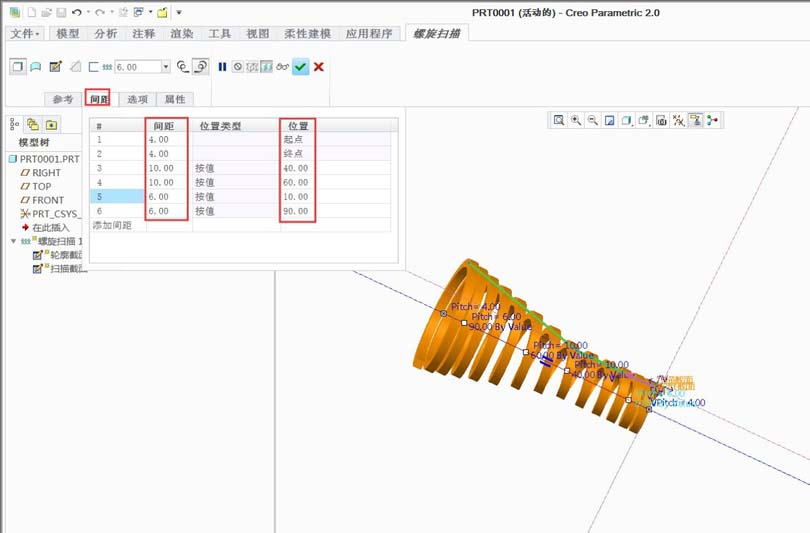Open the 分析 ribbon tab
The width and height of the screenshot is (810, 533).
[105, 34]
